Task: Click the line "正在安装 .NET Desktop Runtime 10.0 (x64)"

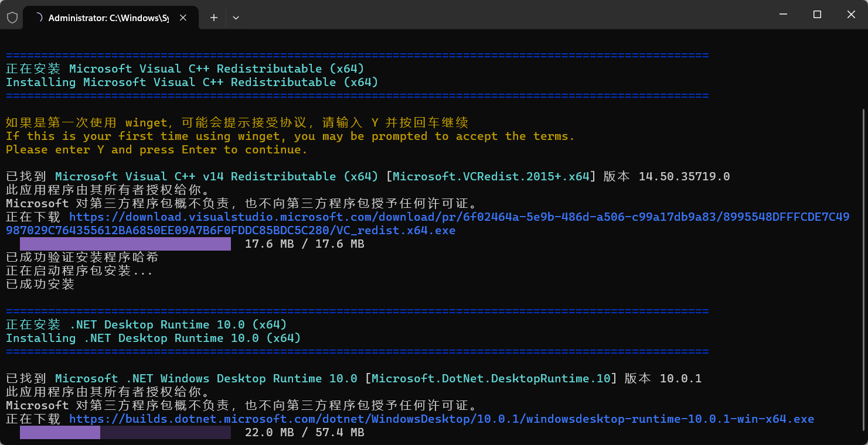Action: [x=147, y=325]
